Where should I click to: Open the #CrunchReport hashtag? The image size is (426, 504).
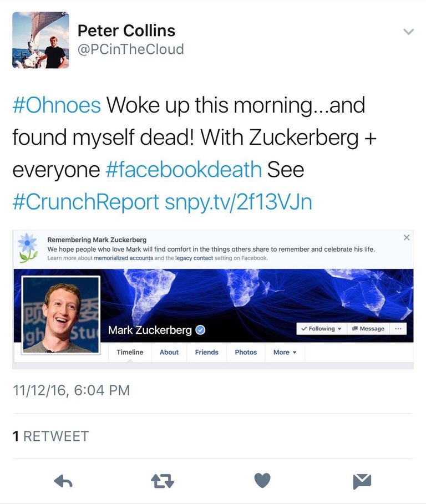[85, 202]
